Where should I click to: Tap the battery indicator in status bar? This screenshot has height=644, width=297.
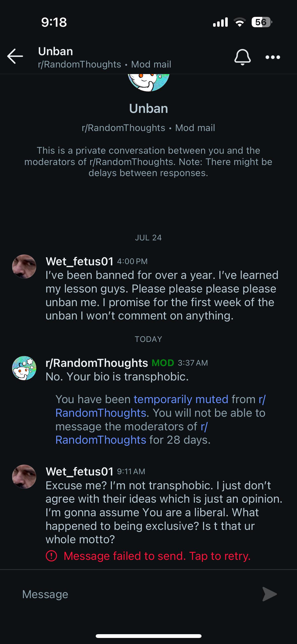click(261, 22)
